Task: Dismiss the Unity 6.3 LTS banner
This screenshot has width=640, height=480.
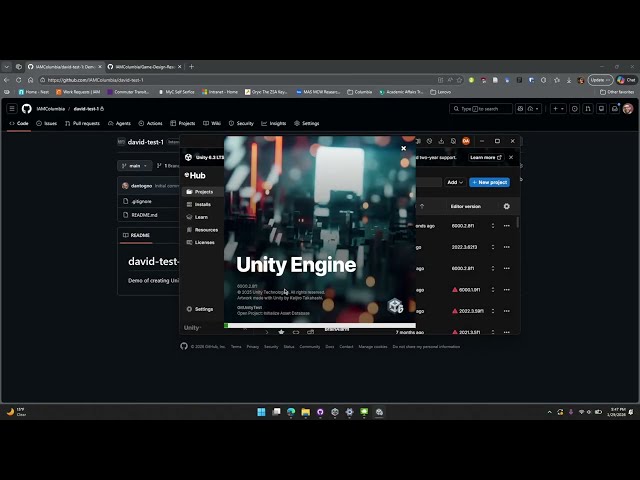Action: coord(511,157)
